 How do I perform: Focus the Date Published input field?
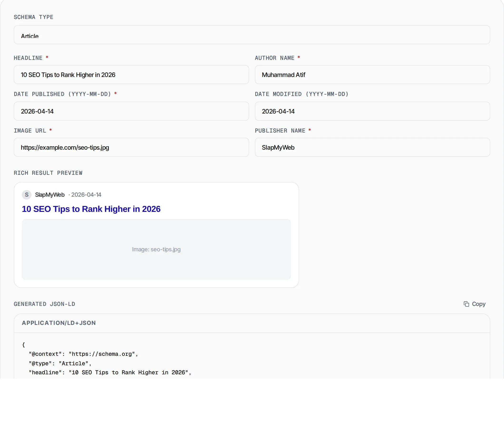click(131, 111)
